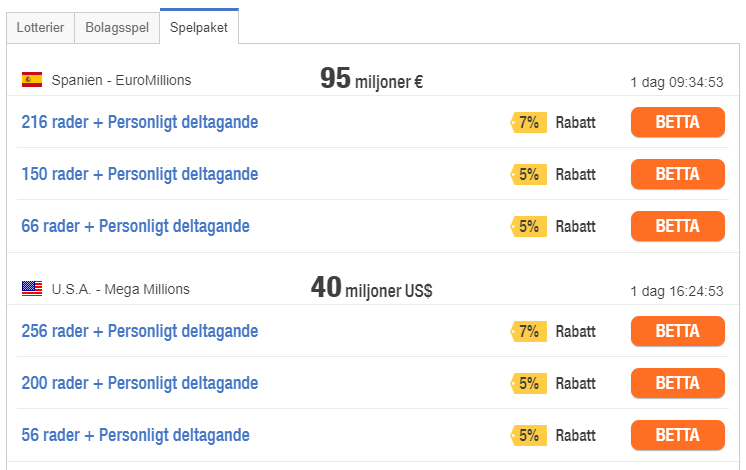The image size is (746, 470).
Task: Click the U.S.A. flag icon
Action: coord(32,288)
